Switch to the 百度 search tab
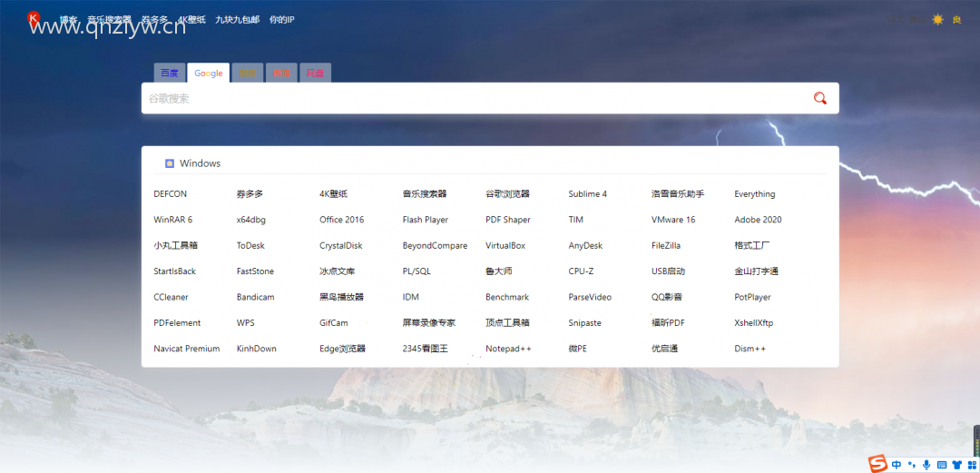 170,74
